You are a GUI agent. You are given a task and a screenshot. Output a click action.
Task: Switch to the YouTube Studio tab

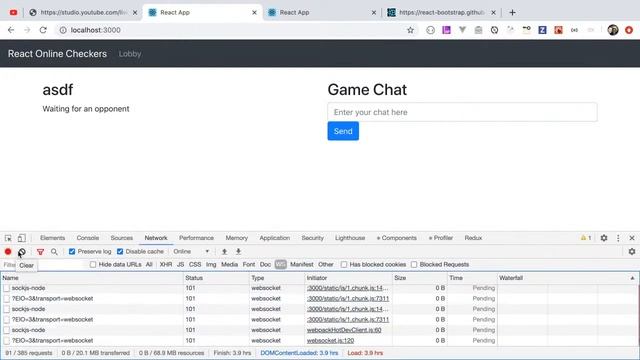pyautogui.click(x=84, y=12)
